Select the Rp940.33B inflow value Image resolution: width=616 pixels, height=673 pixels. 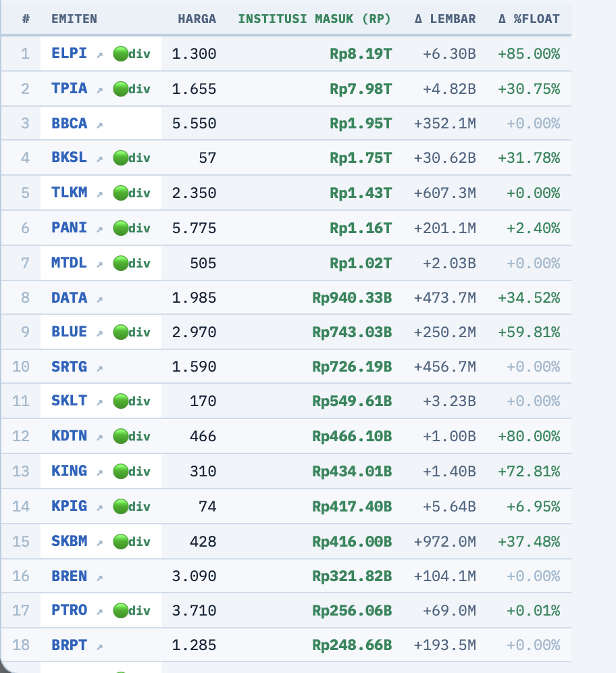[x=352, y=298]
